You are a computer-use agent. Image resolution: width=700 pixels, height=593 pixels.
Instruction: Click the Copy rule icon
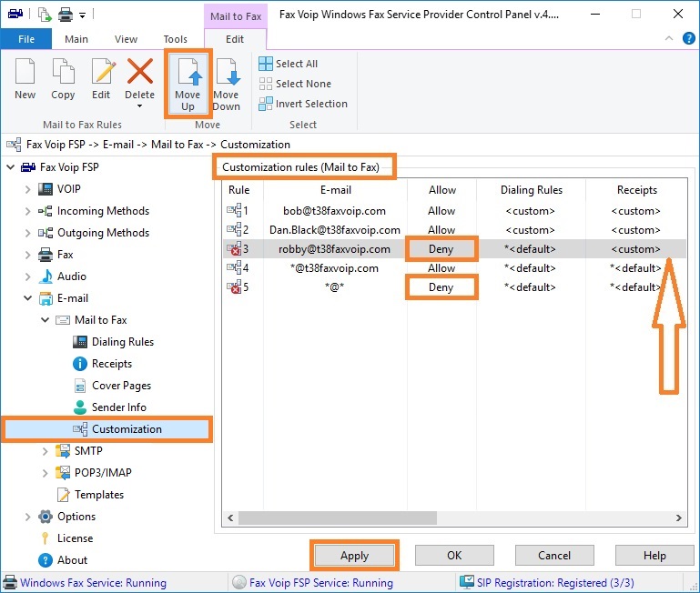(63, 71)
